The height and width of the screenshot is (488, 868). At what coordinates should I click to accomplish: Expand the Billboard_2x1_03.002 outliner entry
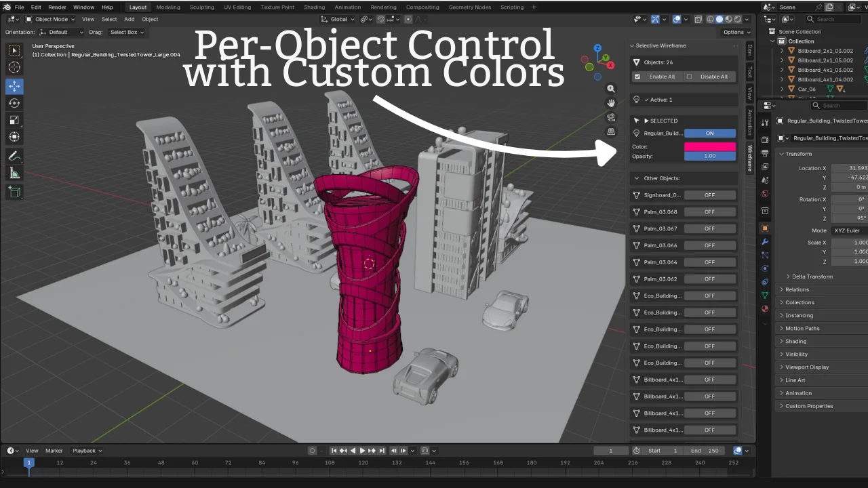[781, 50]
